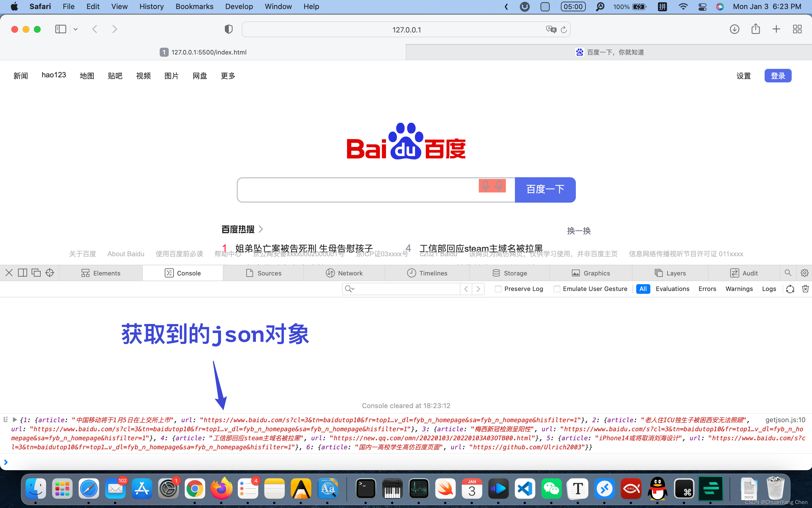
Task: Click the translate icon in address bar
Action: point(551,30)
